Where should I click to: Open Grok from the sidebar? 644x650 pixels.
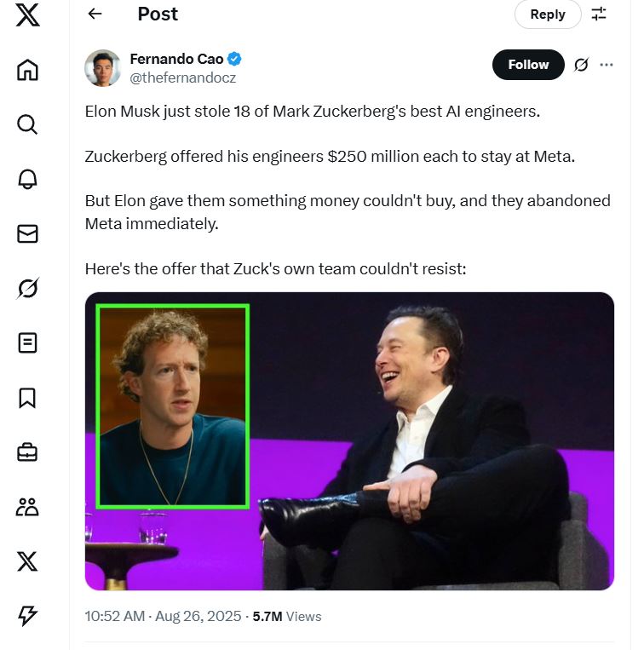click(x=27, y=288)
